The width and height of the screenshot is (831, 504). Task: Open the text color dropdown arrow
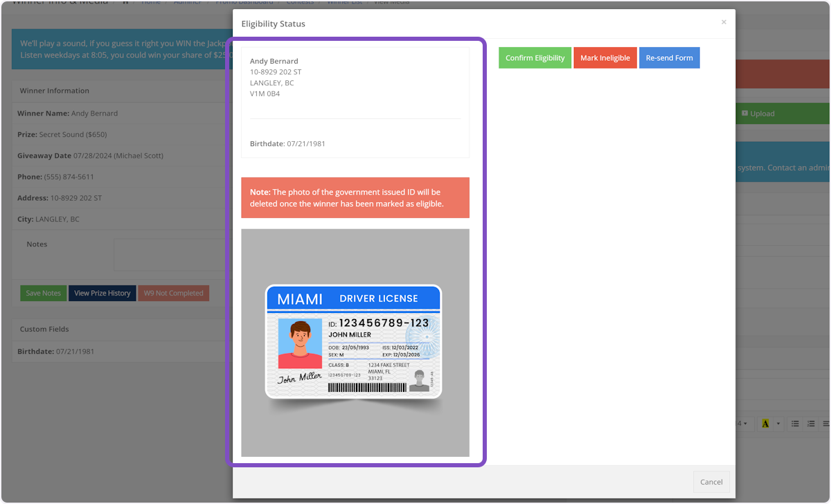pos(778,423)
